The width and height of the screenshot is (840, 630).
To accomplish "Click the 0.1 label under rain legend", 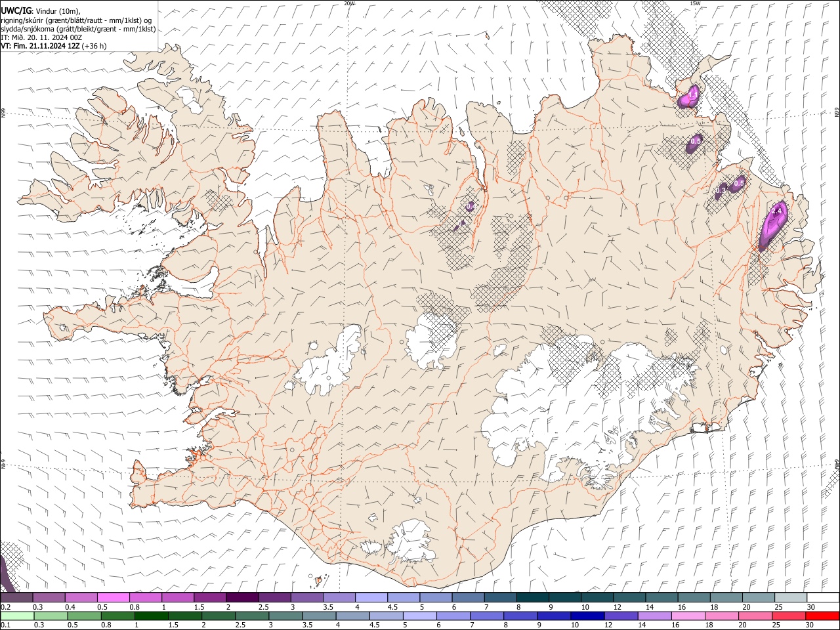I will pyautogui.click(x=5, y=625).
